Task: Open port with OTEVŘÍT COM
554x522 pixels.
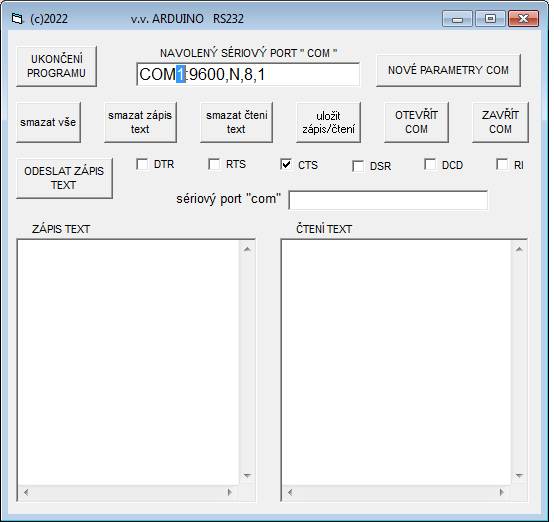Action: click(416, 122)
